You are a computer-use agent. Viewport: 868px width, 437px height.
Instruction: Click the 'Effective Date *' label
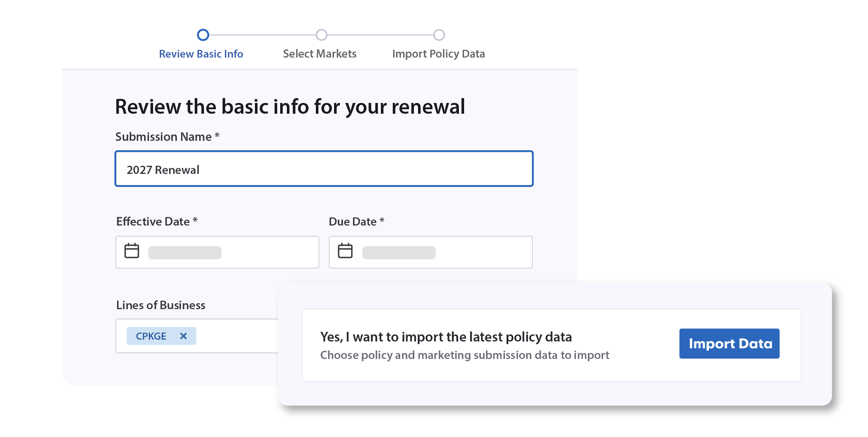click(157, 221)
